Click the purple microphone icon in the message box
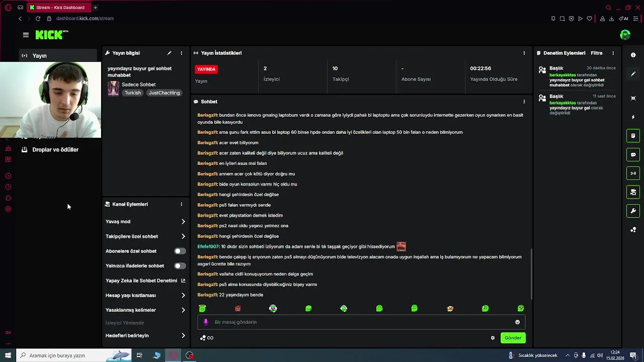The image size is (644, 362). (x=205, y=322)
